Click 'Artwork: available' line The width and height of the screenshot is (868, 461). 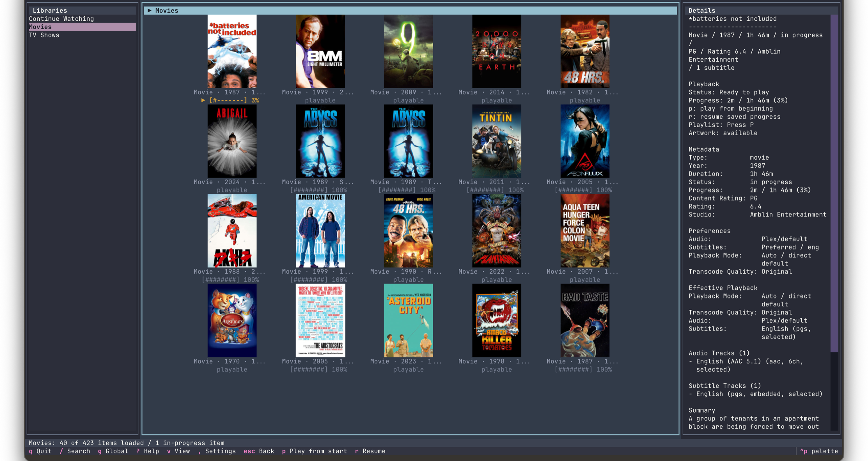coord(723,133)
